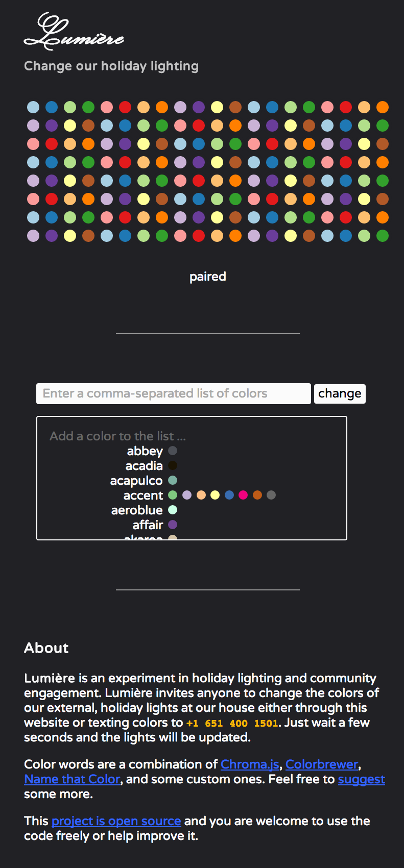Click the last orange light in top row
This screenshot has width=404, height=868.
click(383, 107)
